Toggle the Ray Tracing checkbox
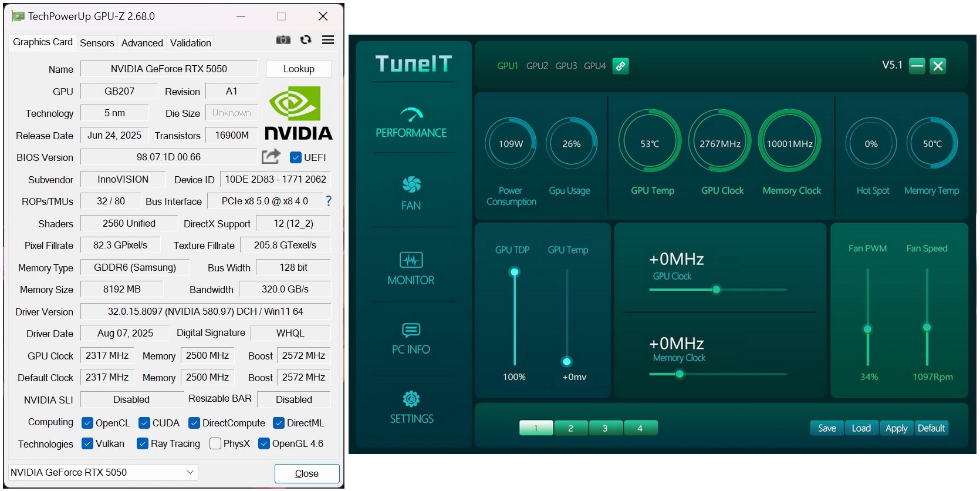 (143, 443)
